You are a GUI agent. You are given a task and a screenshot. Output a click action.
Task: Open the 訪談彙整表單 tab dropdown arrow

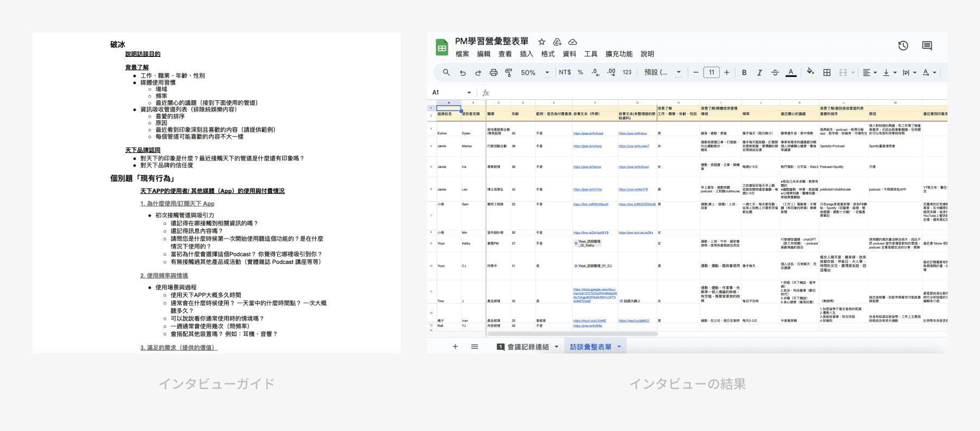coord(619,347)
